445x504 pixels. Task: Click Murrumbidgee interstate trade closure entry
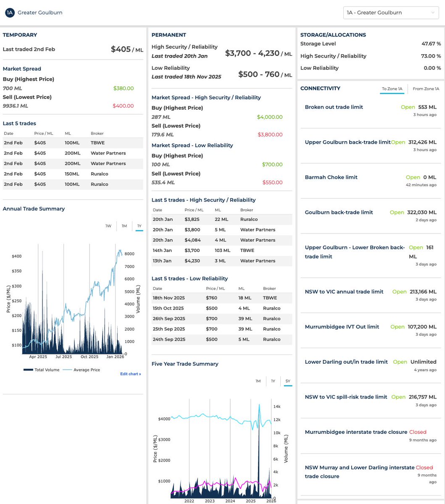[x=371, y=436]
